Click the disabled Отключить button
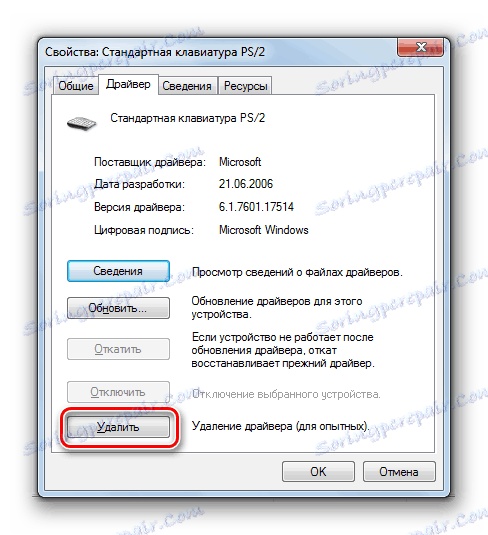This screenshot has width=488, height=535. click(118, 392)
